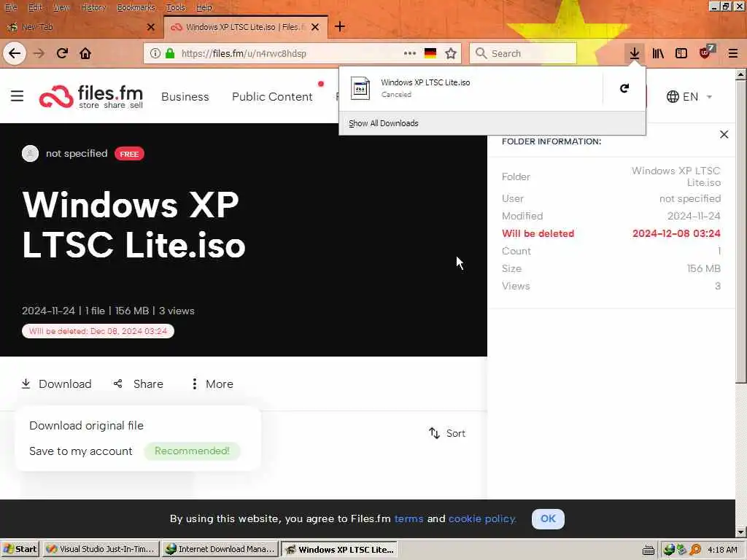747x560 pixels.
Task: Close the New Tab tab
Action: point(151,27)
